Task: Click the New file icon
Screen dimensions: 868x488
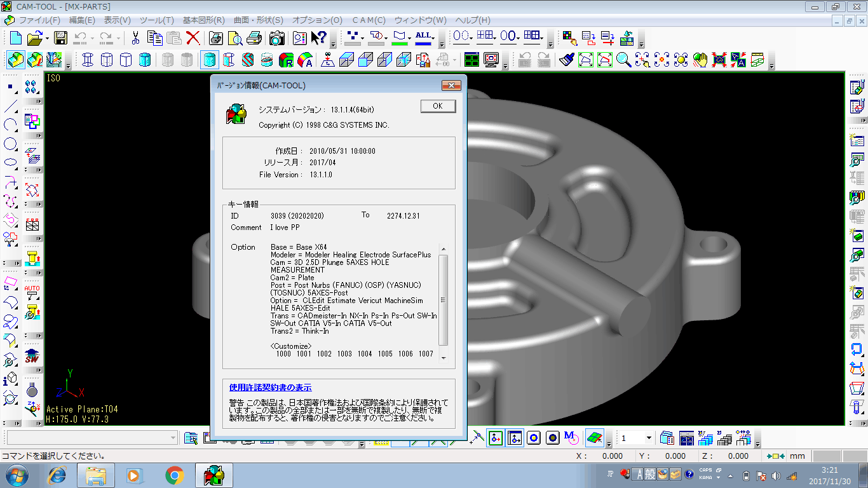Action: click(15, 38)
